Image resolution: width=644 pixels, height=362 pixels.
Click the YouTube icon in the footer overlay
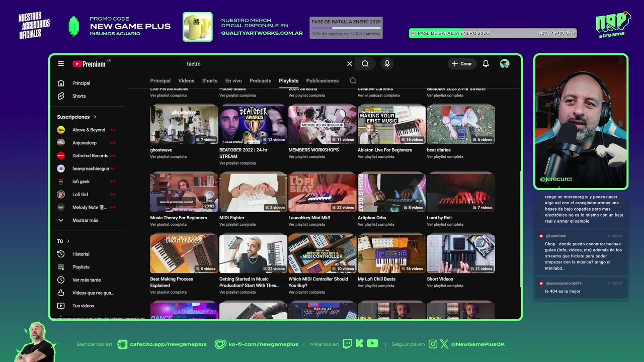372,344
